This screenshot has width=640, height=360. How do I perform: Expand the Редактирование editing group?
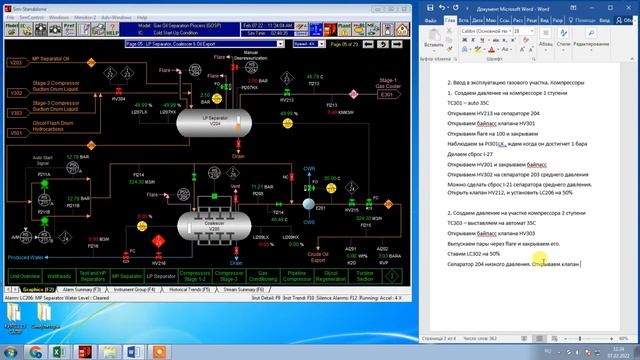pos(591,40)
